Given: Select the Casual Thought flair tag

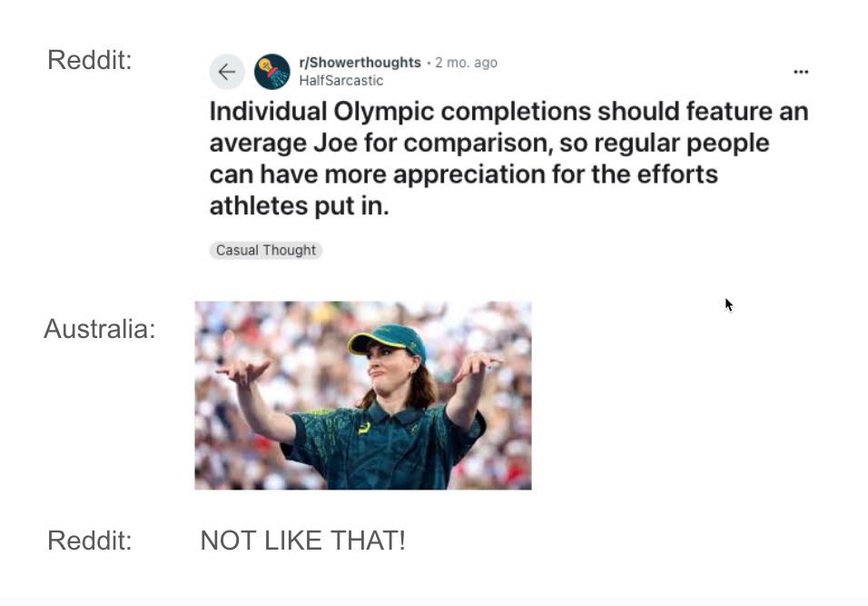Looking at the screenshot, I should point(266,250).
